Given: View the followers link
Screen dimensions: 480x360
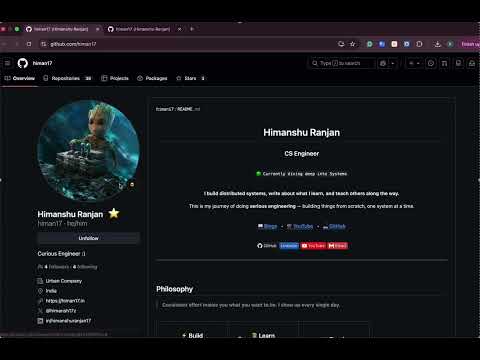Looking at the screenshot, I should [x=57, y=267].
